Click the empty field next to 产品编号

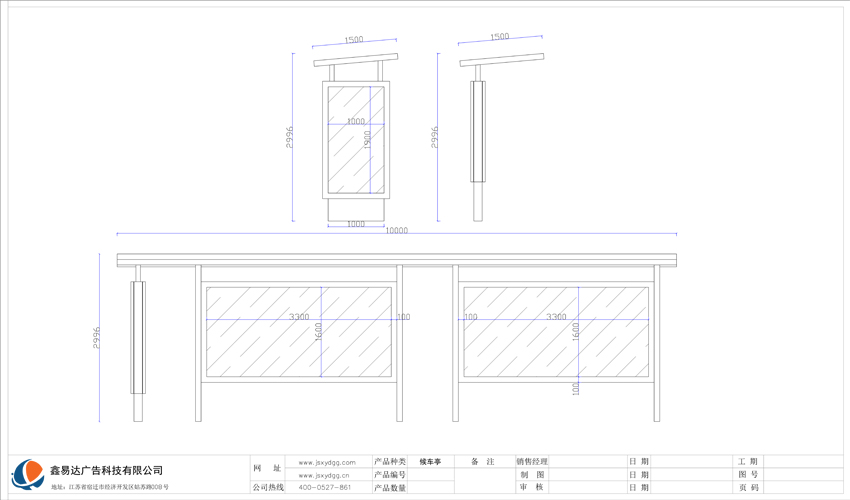click(430, 475)
